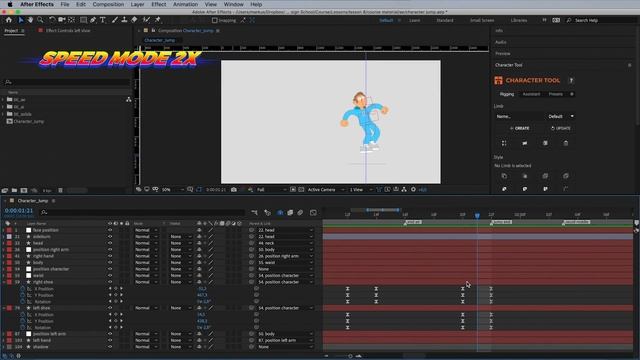Click the limb Name input field
Viewport: 640px width, 360px height.
[520, 116]
